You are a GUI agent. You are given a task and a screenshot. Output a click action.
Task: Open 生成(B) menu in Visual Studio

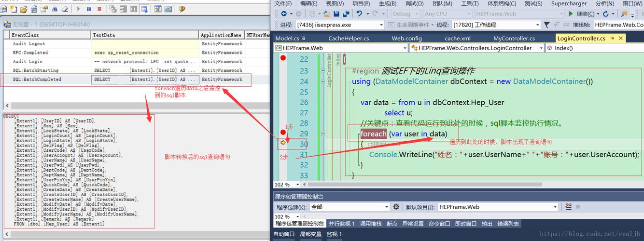click(387, 3)
